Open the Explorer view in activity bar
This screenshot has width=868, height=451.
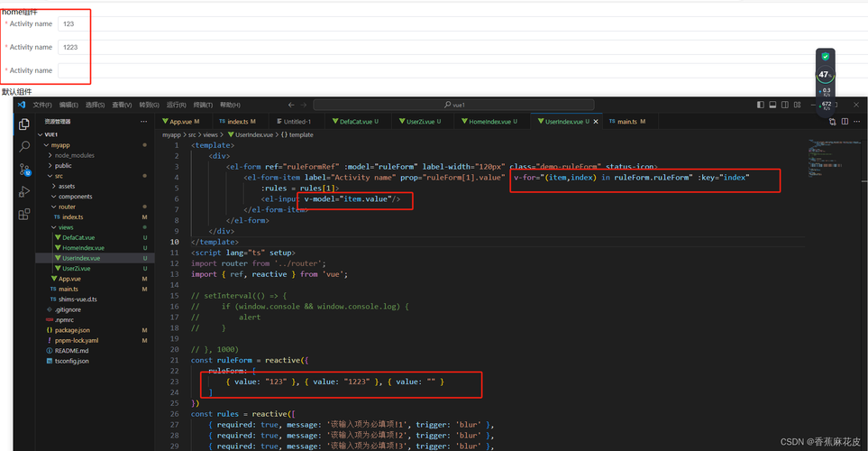pyautogui.click(x=23, y=123)
